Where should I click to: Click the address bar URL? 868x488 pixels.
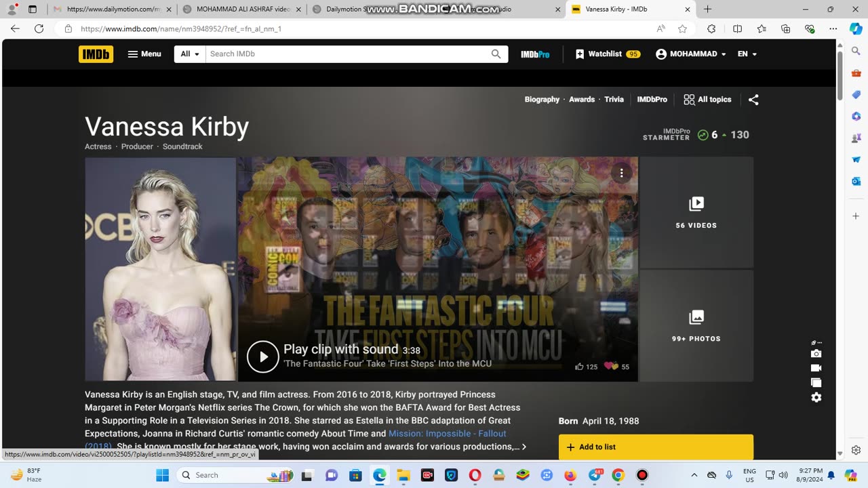tap(181, 29)
